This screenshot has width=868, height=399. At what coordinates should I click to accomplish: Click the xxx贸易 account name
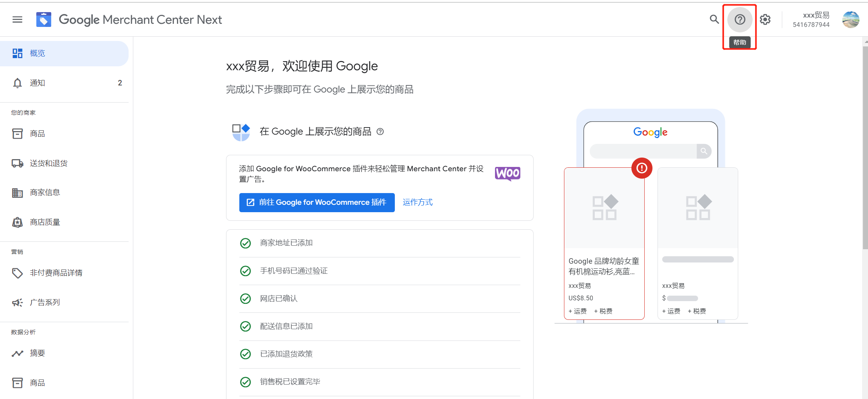(x=816, y=15)
